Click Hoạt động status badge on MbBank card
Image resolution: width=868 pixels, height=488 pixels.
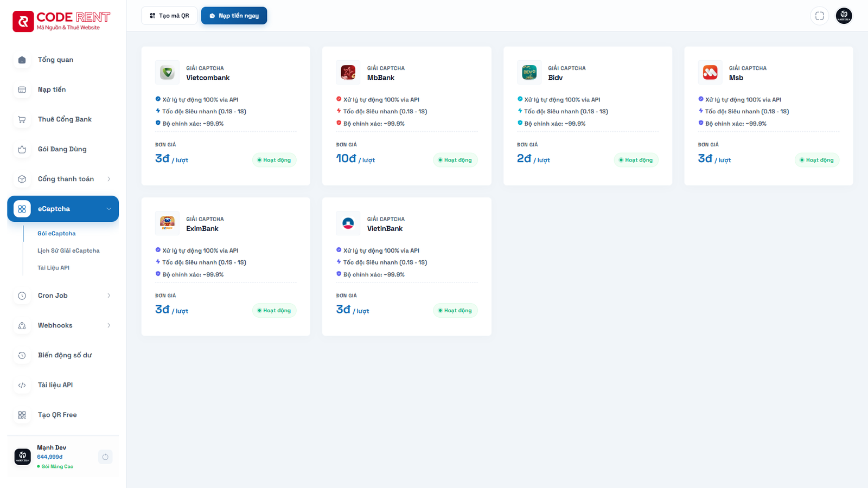tap(455, 160)
